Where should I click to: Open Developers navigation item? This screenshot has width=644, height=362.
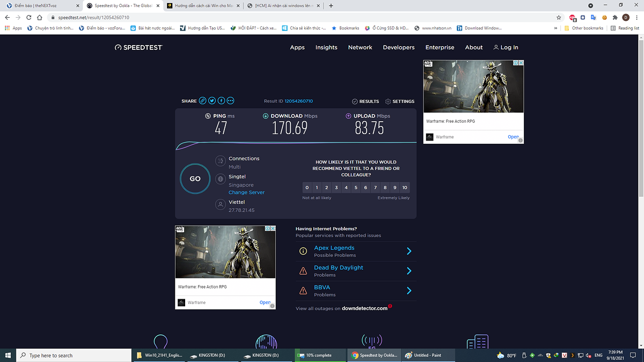(x=399, y=47)
